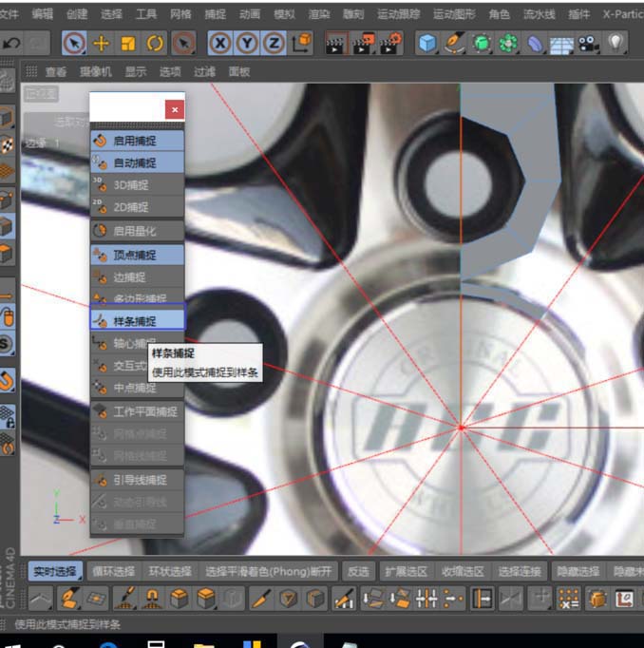This screenshot has height=648, width=644.
Task: Click the cube primitive icon
Action: pyautogui.click(x=428, y=43)
